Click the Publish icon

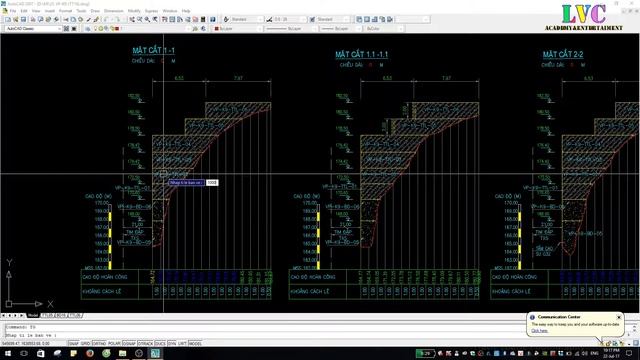(x=48, y=19)
